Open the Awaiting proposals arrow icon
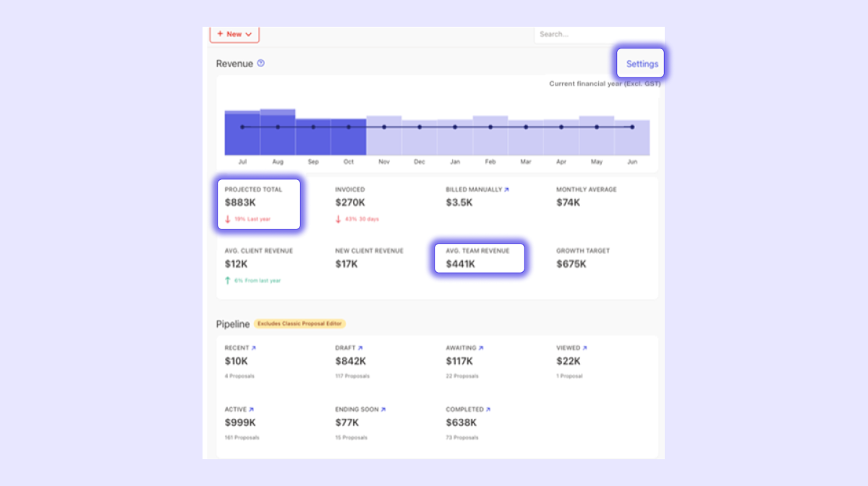The image size is (868, 486). (480, 348)
